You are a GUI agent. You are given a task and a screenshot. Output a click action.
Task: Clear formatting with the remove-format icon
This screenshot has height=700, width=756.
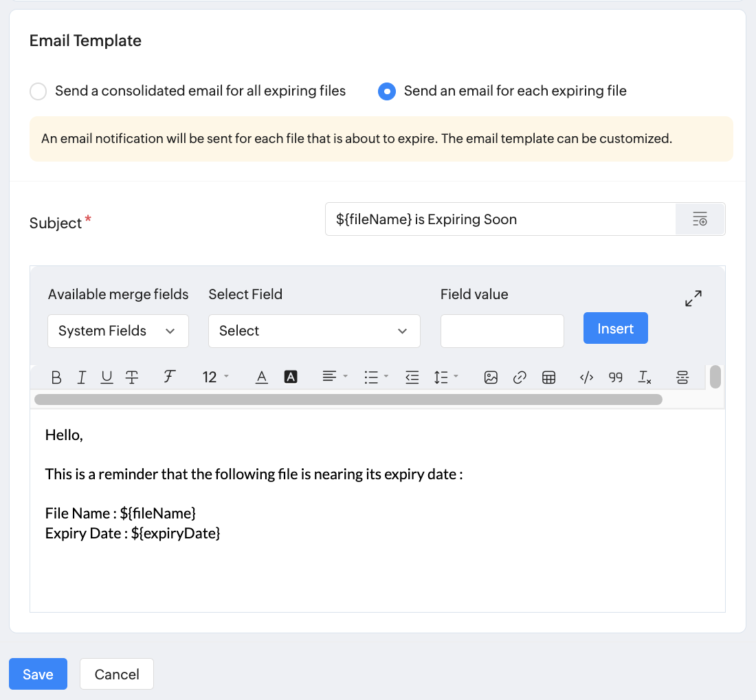coord(645,378)
